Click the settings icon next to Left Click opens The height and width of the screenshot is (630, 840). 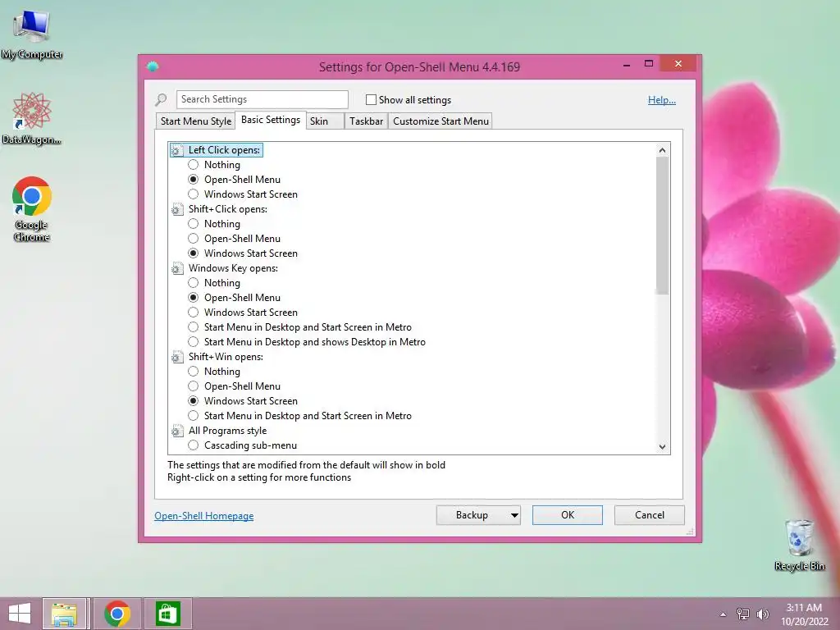tap(177, 151)
